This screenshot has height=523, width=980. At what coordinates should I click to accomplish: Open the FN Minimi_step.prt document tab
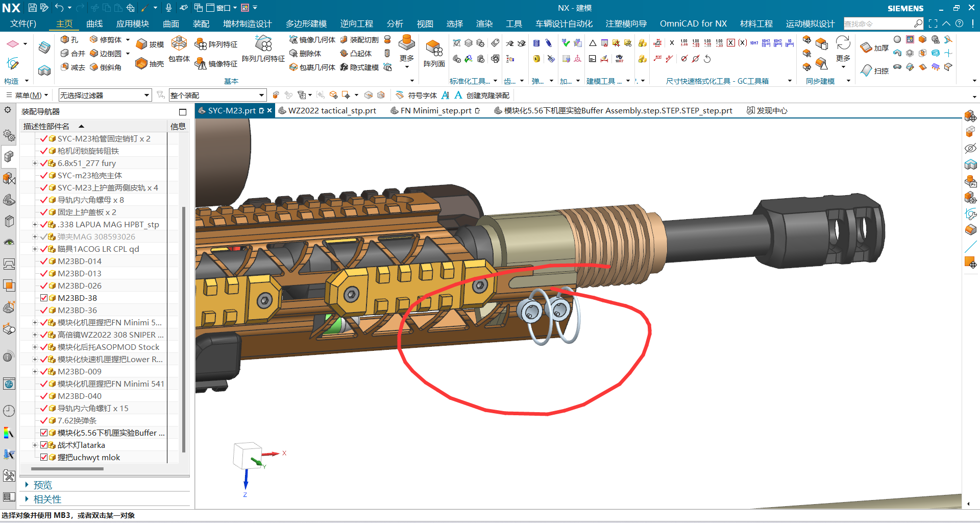coord(435,110)
